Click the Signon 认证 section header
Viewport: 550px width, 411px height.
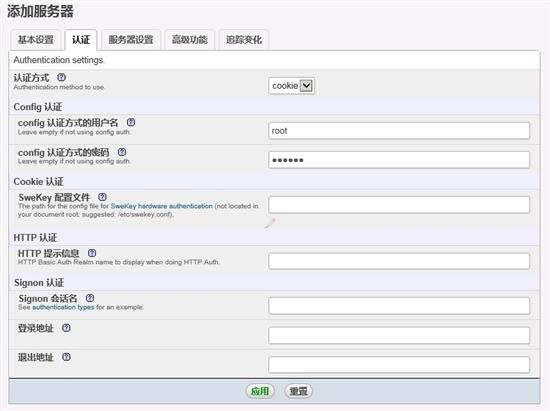tap(39, 282)
